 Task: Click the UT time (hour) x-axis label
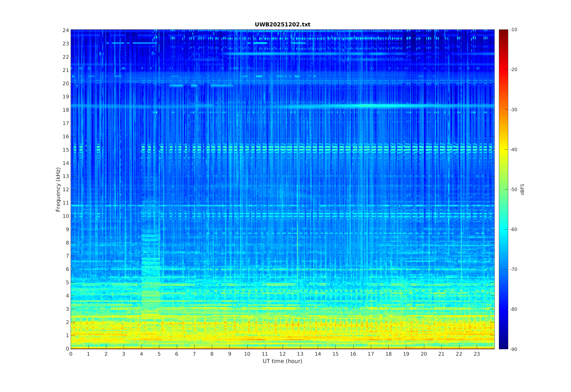pos(282,361)
